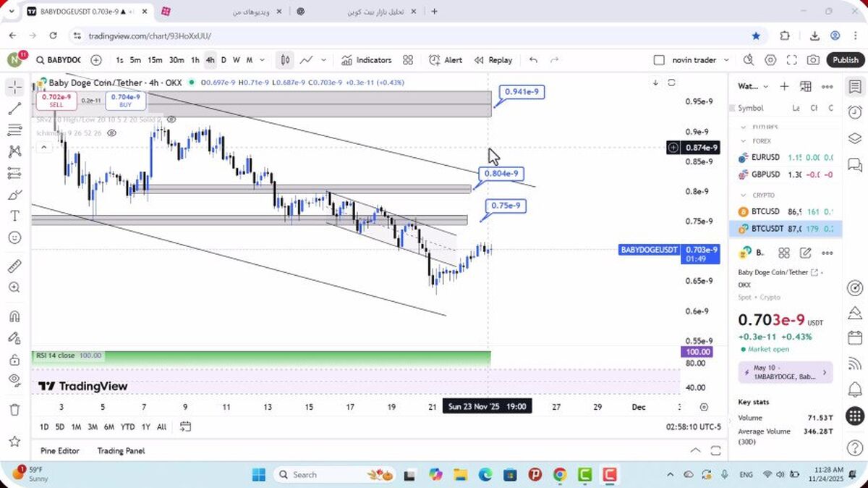The height and width of the screenshot is (488, 868).
Task: Select the D daily timeframe
Action: [224, 60]
